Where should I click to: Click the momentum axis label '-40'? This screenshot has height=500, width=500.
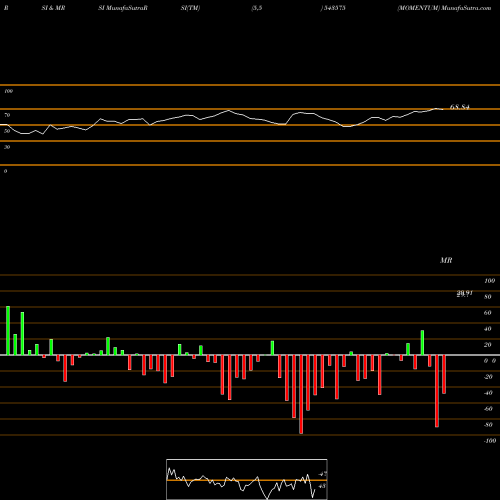[488, 393]
